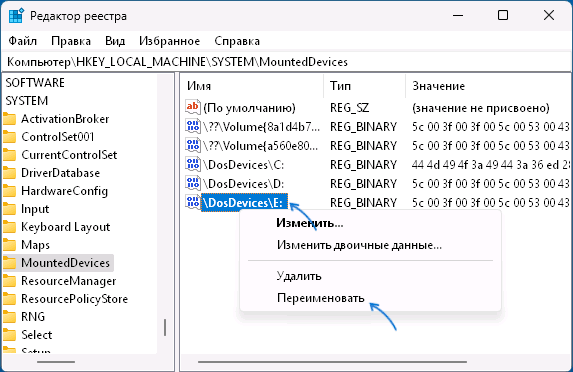The image size is (573, 372).
Task: Select the SYSTEM key in the tree
Action: [27, 100]
